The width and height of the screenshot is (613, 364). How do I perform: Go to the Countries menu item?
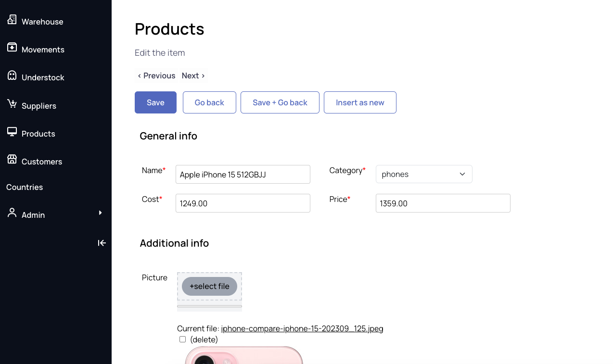(x=25, y=187)
